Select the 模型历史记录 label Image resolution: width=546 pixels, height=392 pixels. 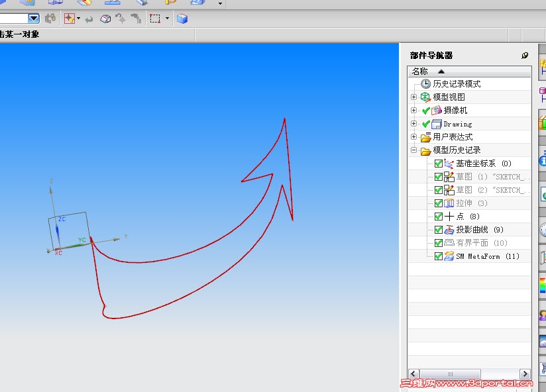point(457,150)
